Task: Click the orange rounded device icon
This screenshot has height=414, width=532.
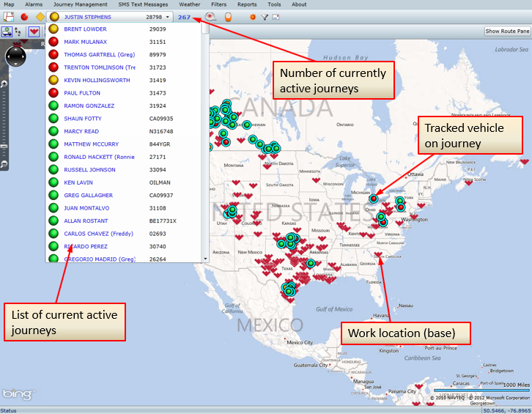Action: pos(228,16)
